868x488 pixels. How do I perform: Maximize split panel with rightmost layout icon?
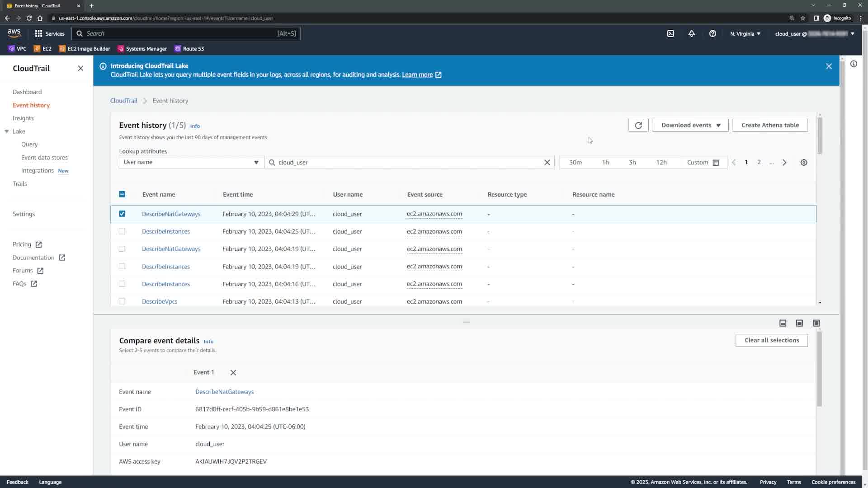pos(816,323)
